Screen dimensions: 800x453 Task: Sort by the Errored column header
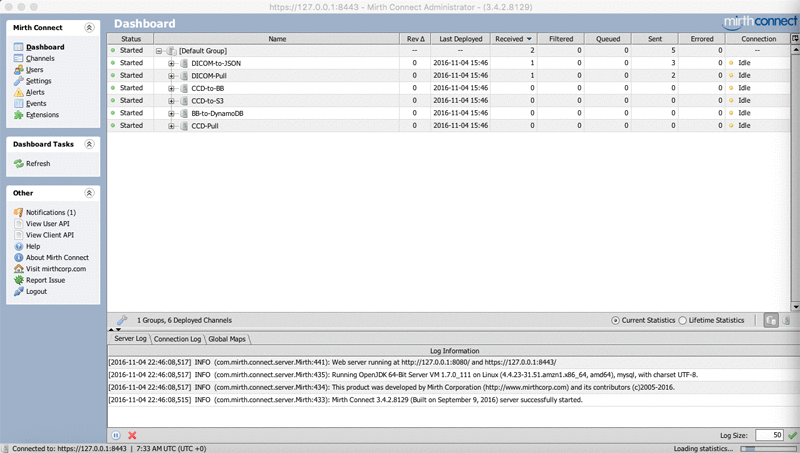(702, 39)
